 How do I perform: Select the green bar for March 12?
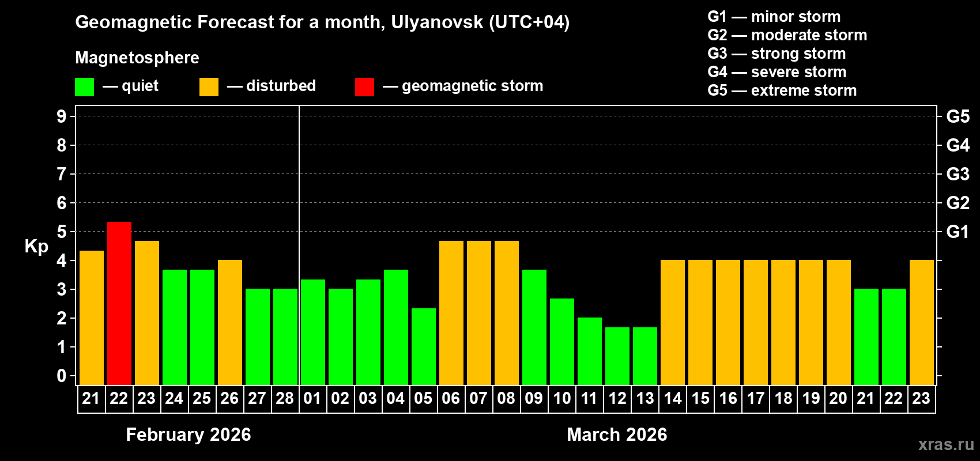617,356
